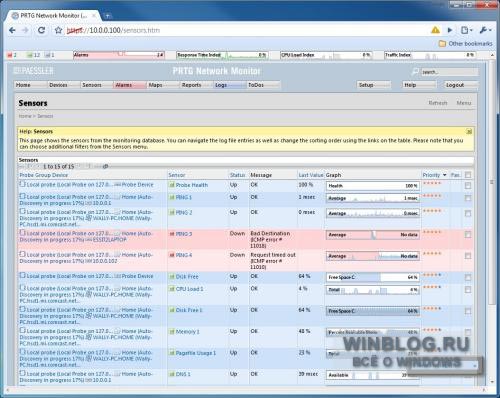Open the Logs menu

coord(230,85)
